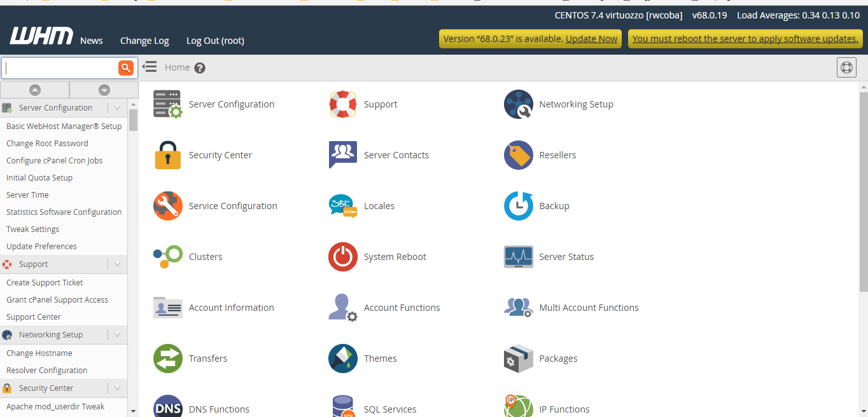Click the reboot server notice link
This screenshot has width=868, height=417.
745,39
